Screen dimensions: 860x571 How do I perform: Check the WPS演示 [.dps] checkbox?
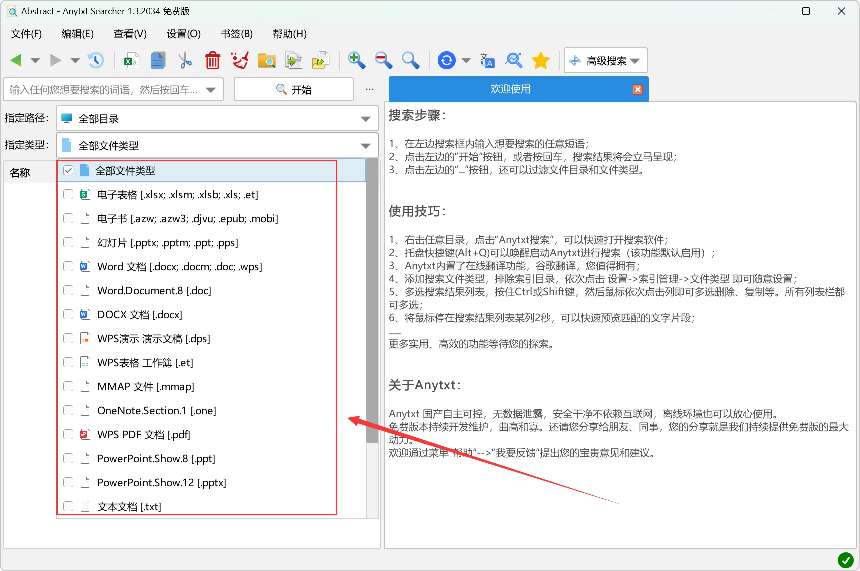(x=67, y=338)
